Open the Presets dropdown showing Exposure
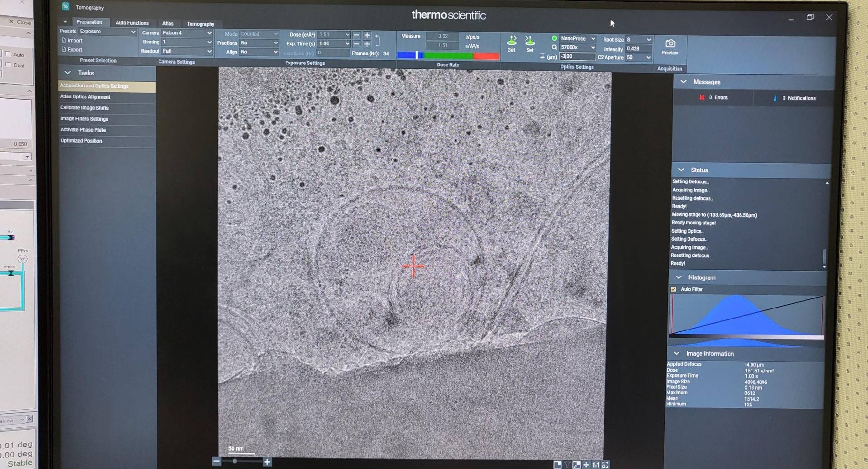The image size is (868, 469). tap(107, 31)
